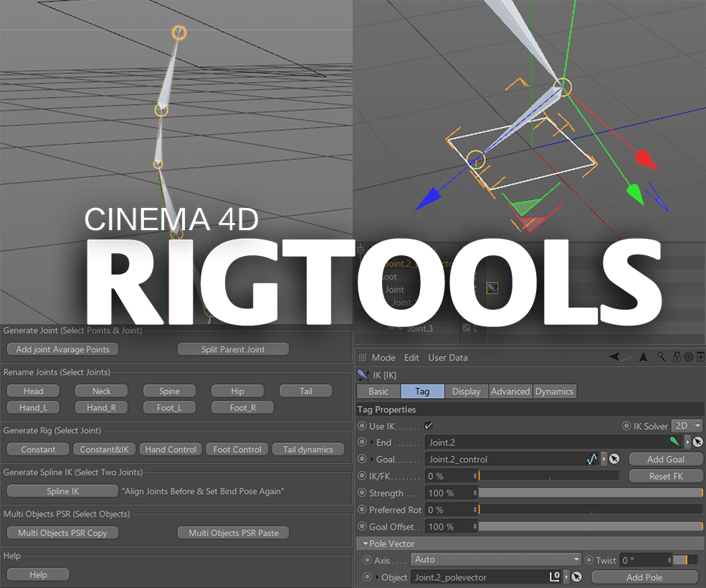This screenshot has height=588, width=706.
Task: Click the Spline IK button in RigTools
Action: [62, 491]
